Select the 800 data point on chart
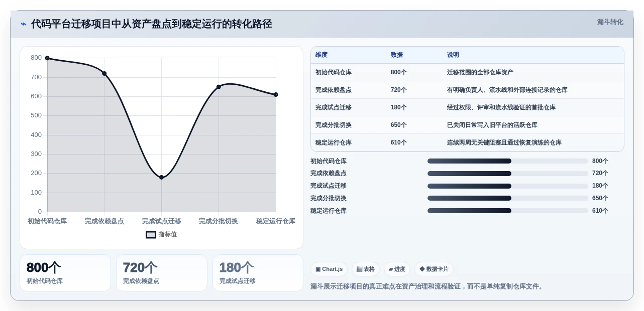644x311 pixels. (47, 58)
